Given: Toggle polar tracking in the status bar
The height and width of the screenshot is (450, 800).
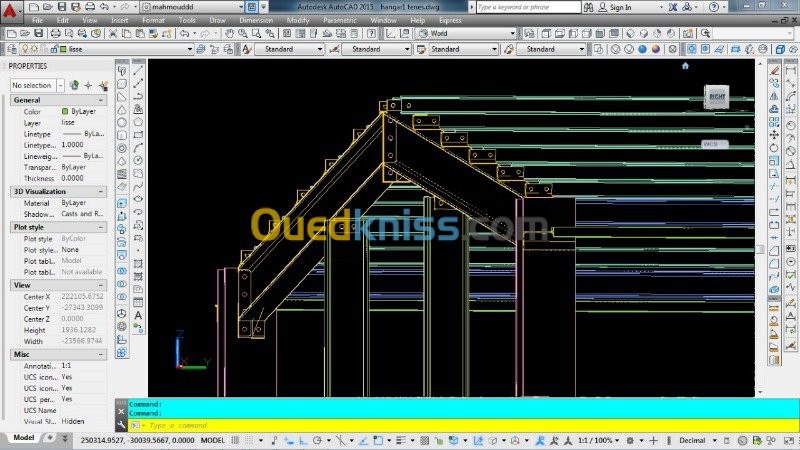Looking at the screenshot, I should 317,440.
